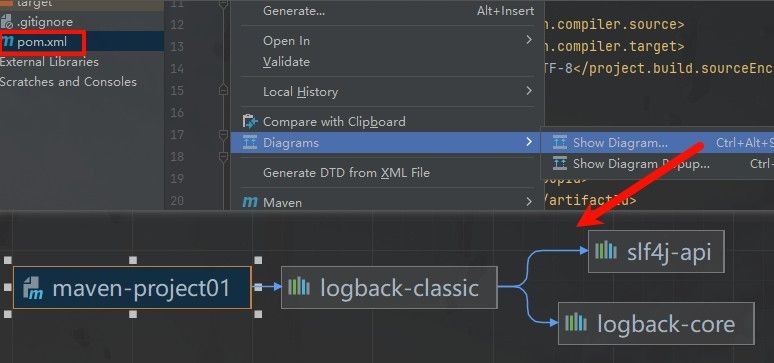Open Scratches and Consoles in the tree

point(69,81)
